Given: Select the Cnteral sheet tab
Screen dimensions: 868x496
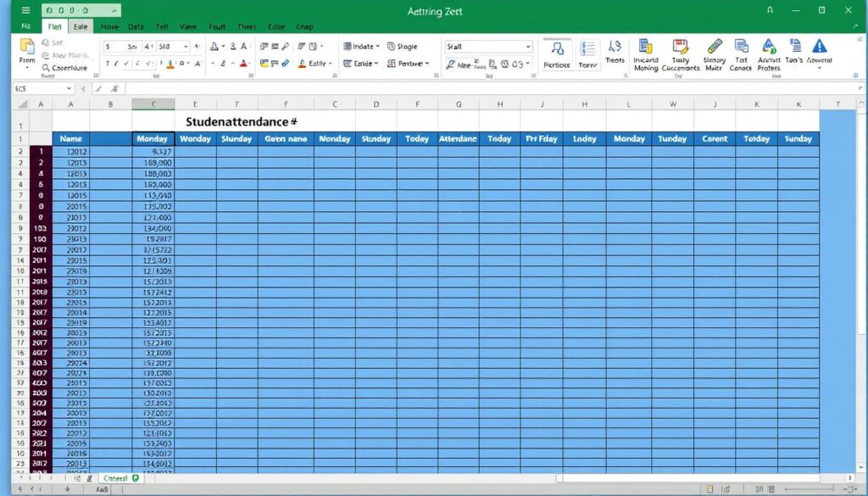Looking at the screenshot, I should point(120,478).
